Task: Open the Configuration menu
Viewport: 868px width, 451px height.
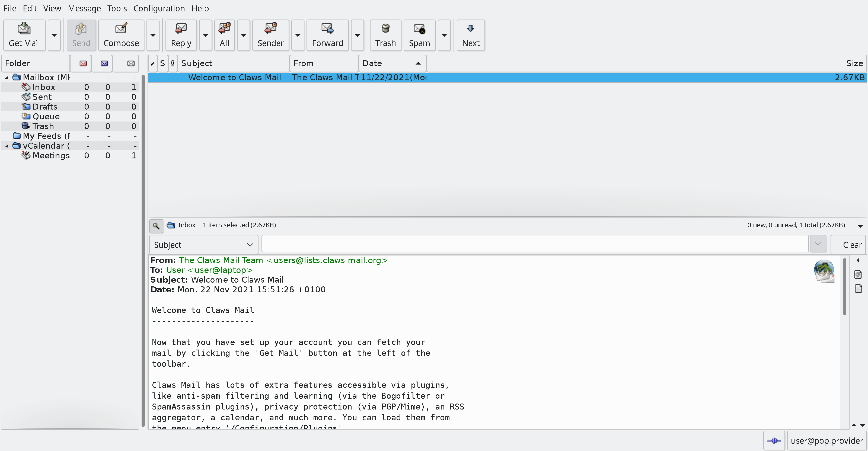Action: point(159,8)
